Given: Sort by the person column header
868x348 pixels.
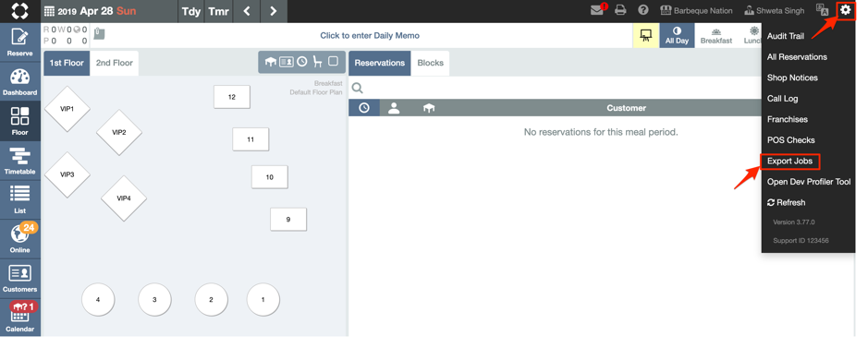Looking at the screenshot, I should click(x=394, y=108).
